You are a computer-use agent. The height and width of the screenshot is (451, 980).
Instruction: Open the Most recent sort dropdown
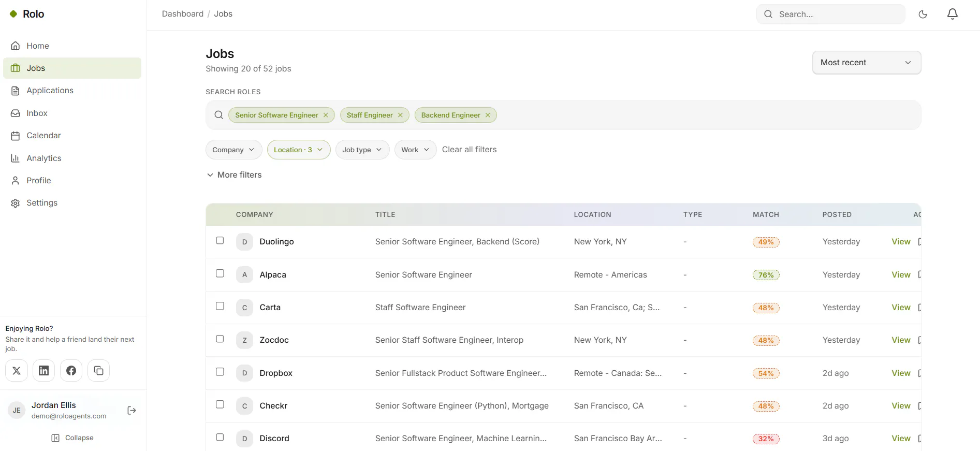(867, 63)
